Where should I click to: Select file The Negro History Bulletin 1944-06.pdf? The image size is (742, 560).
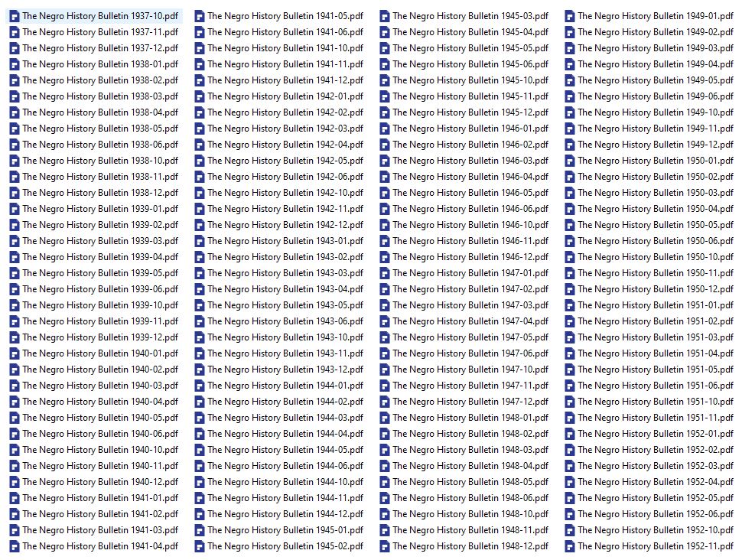pos(285,466)
